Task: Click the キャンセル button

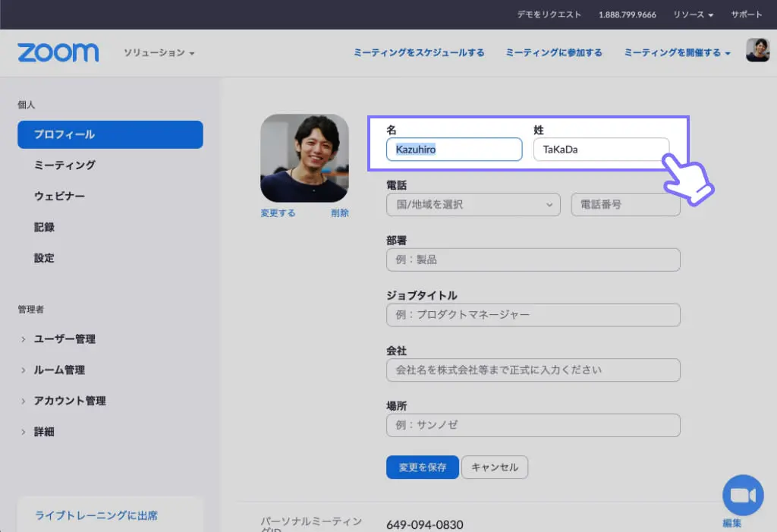Action: [494, 467]
